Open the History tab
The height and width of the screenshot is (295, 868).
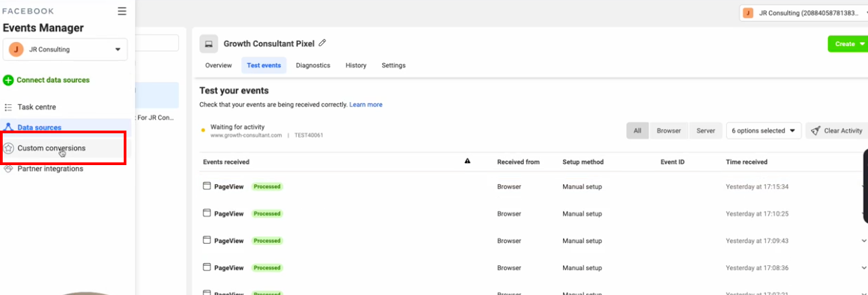coord(356,66)
